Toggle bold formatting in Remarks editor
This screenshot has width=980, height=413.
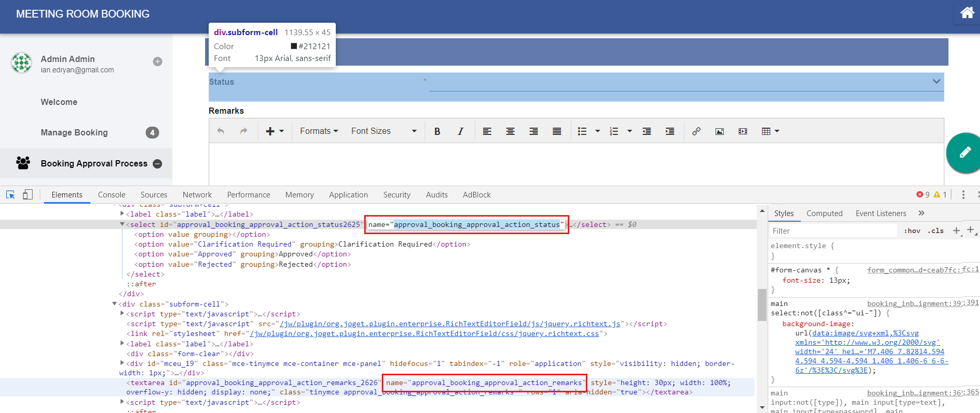(x=437, y=131)
